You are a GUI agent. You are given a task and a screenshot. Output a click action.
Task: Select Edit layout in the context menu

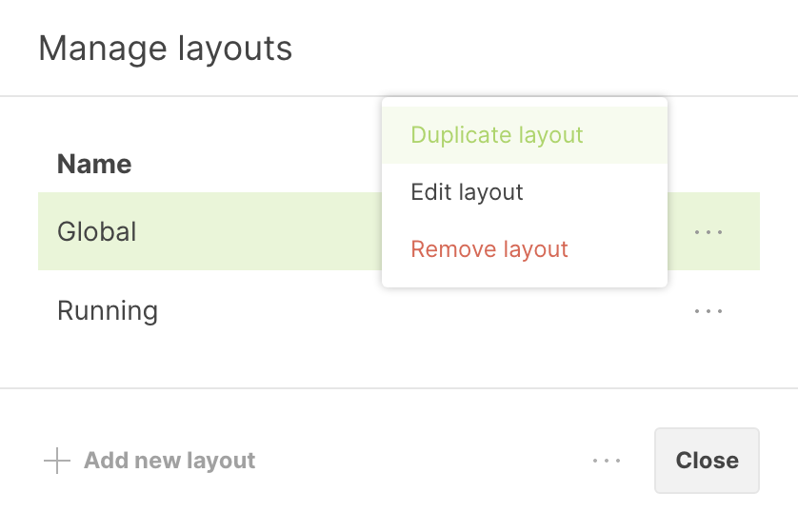467,192
